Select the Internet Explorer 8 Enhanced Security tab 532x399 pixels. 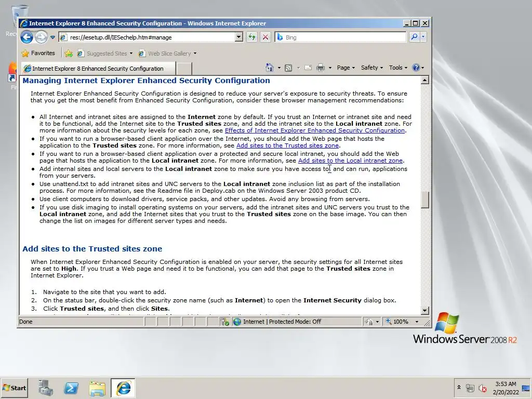[x=98, y=69]
